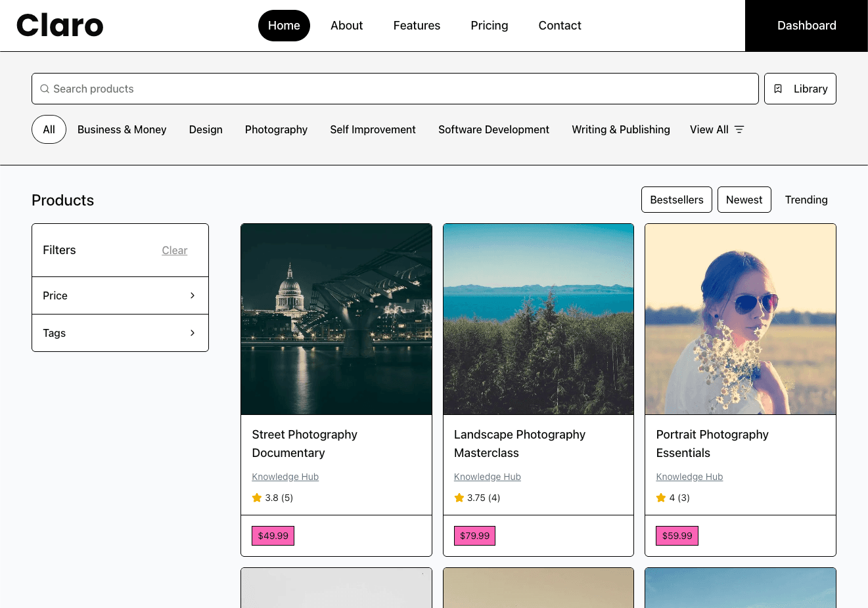Click the filter icon next to View All

click(739, 129)
